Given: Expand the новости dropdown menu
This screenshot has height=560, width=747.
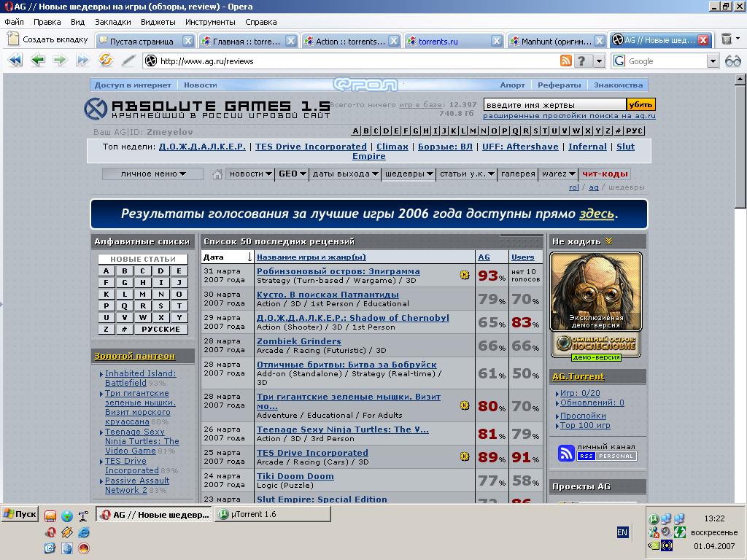Looking at the screenshot, I should pyautogui.click(x=251, y=174).
